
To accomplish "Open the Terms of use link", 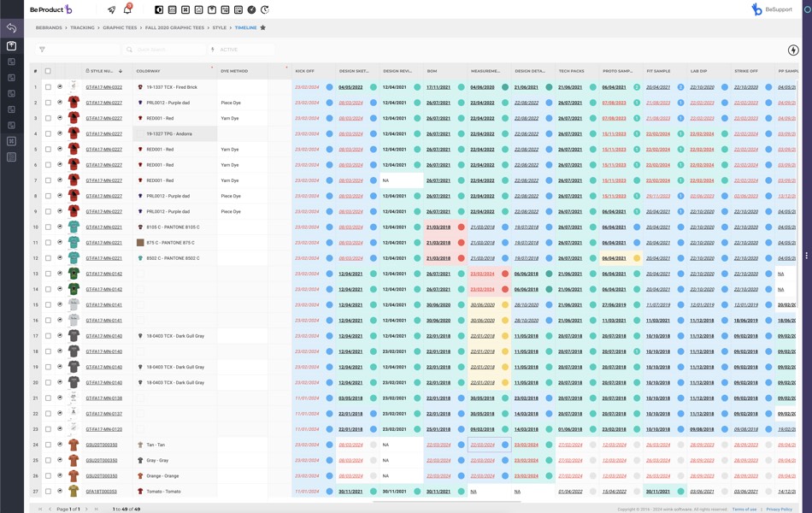I will click(744, 510).
